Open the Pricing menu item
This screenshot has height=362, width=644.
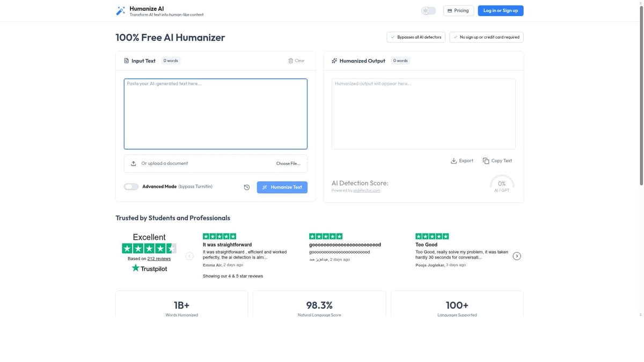click(x=458, y=10)
